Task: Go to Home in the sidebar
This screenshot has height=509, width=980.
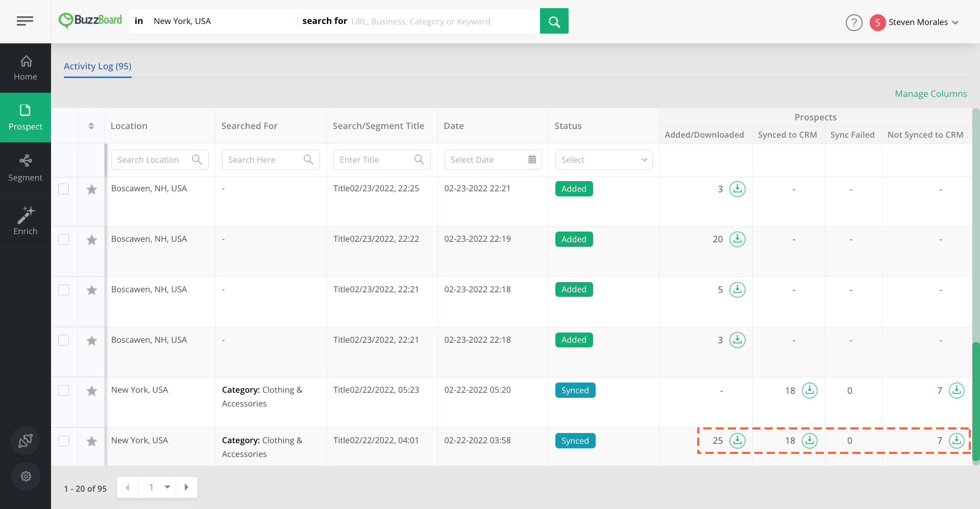Action: tap(26, 68)
